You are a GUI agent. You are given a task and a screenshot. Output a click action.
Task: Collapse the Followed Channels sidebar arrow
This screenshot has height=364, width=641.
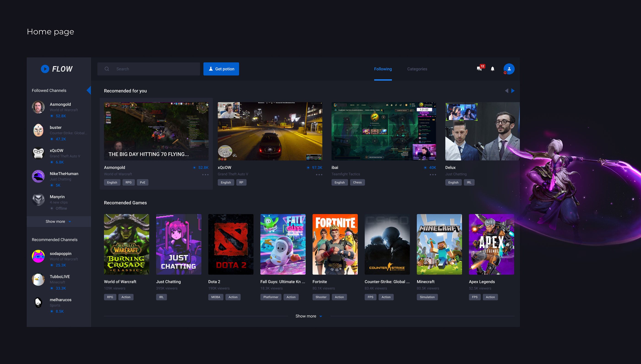pos(89,90)
